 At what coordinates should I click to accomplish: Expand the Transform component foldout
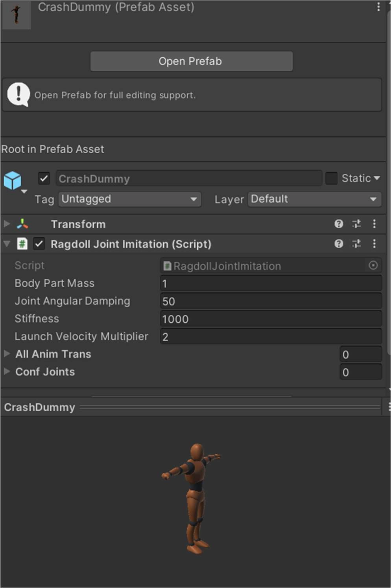tap(7, 224)
